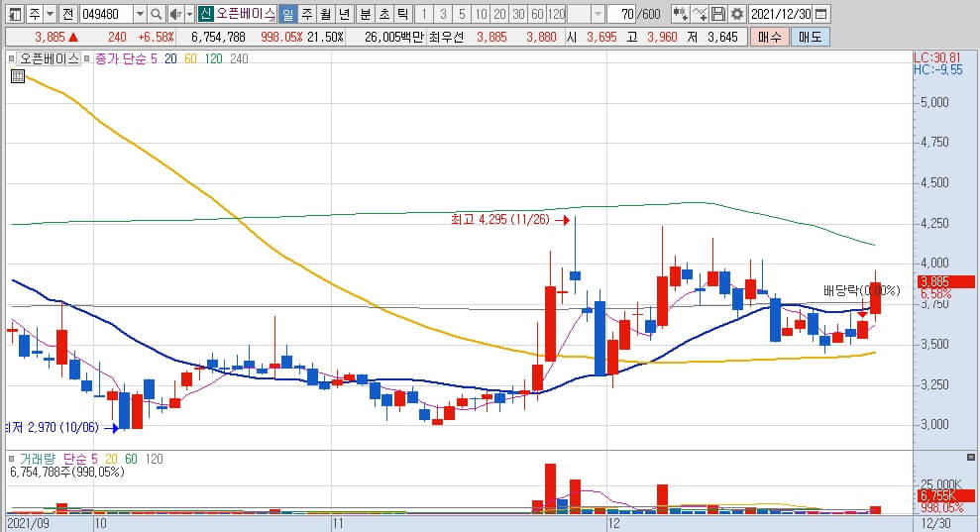Click the low price 3,645 value
The image size is (980, 532).
[x=722, y=38]
